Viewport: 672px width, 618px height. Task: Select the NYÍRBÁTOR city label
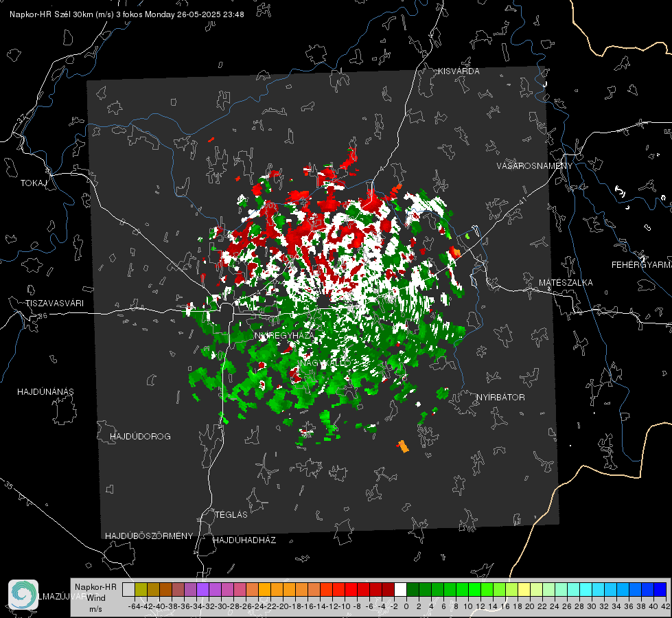pyautogui.click(x=500, y=398)
